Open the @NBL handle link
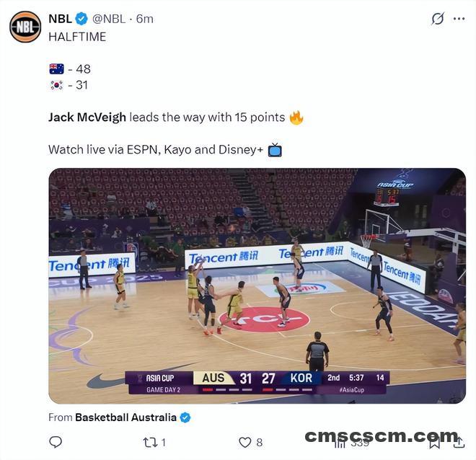This screenshot has height=460, width=476. (x=109, y=19)
